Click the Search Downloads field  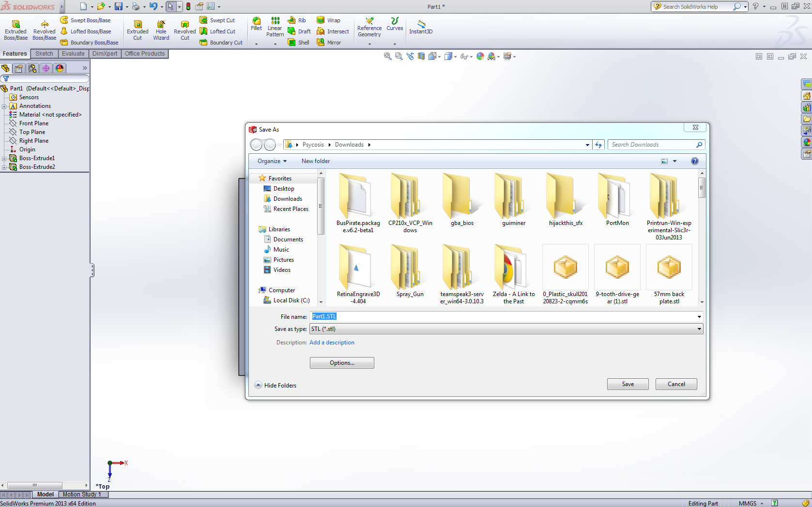651,145
